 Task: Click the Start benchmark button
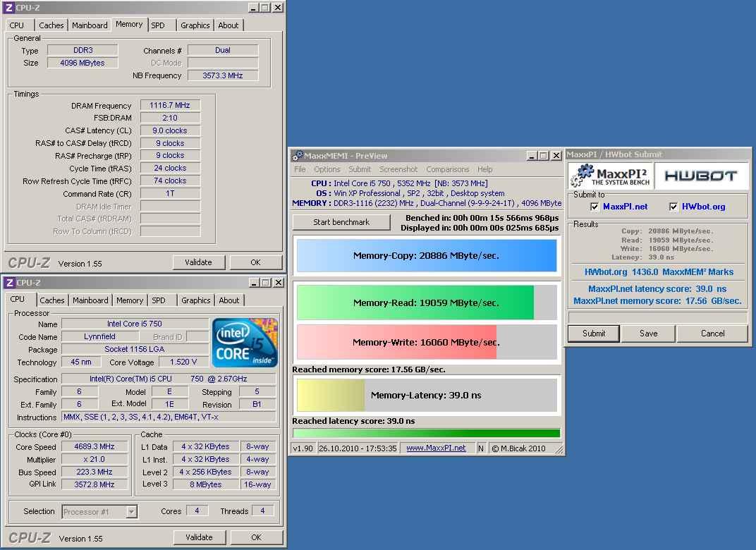click(x=341, y=222)
